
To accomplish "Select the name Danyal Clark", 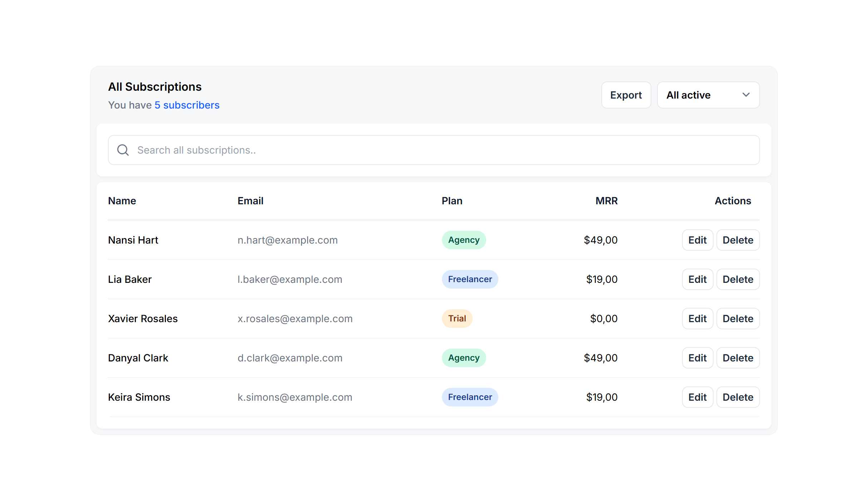I will [138, 358].
